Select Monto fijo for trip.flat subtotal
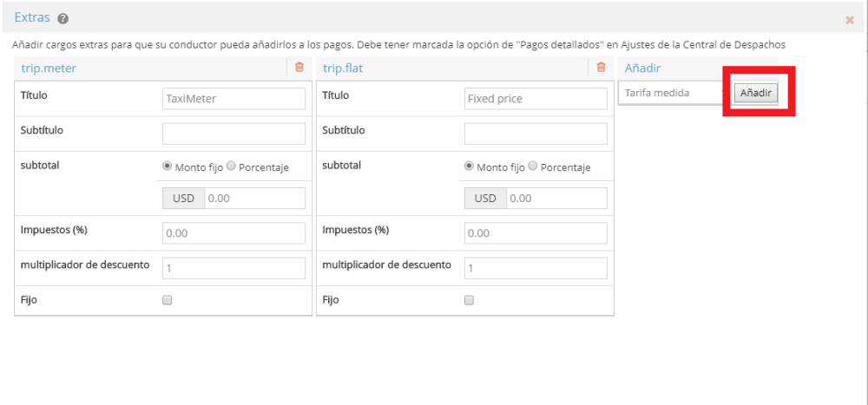868x405 pixels. (x=470, y=167)
